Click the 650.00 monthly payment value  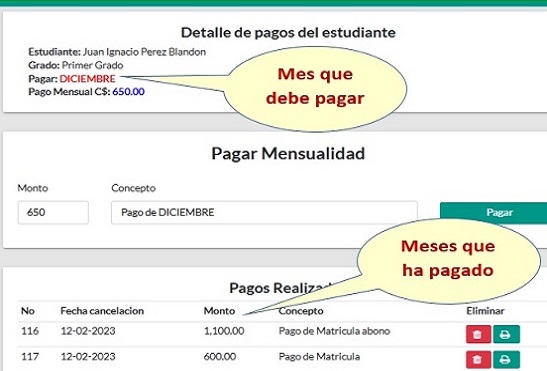coord(128,92)
